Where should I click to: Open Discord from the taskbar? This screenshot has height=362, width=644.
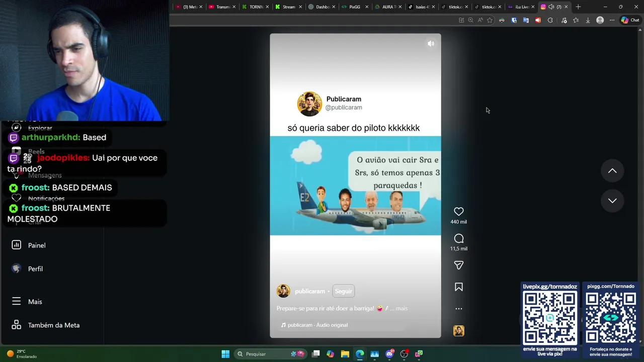(389, 354)
